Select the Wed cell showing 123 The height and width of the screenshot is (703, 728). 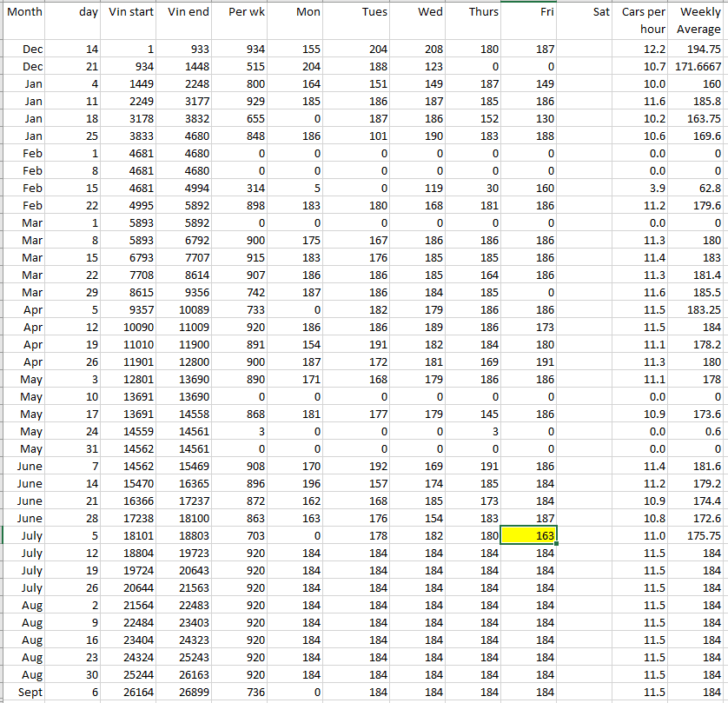click(x=417, y=67)
